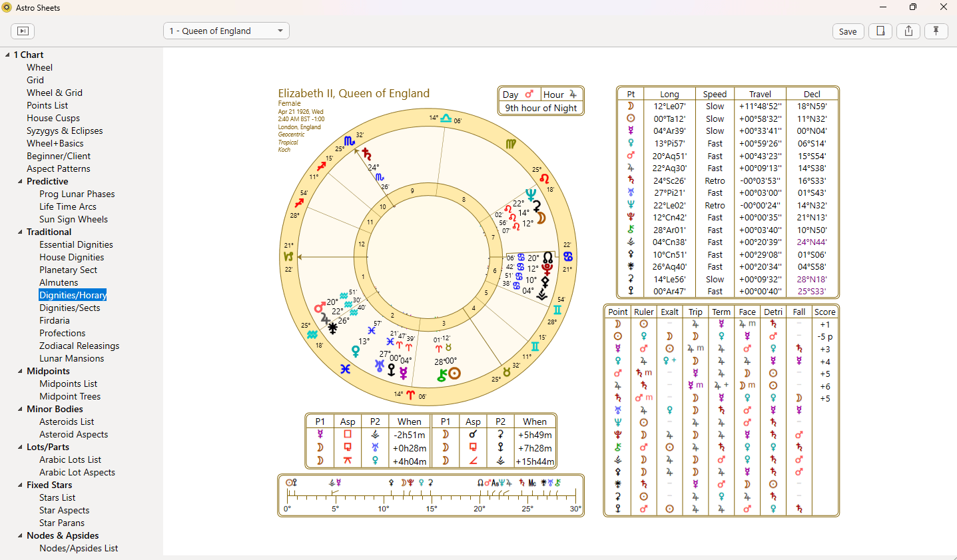Click the Moon glyph in the Pt column
957x560 pixels.
pos(631,106)
